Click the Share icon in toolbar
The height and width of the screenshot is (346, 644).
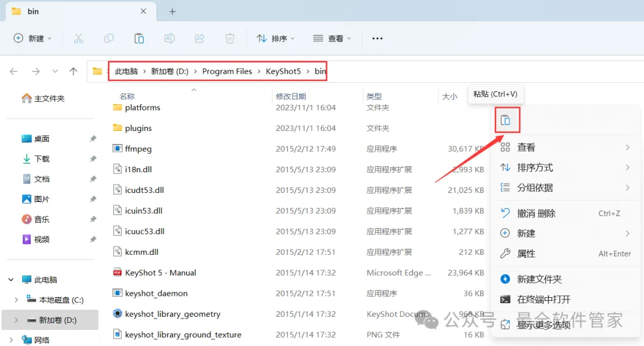(x=200, y=39)
